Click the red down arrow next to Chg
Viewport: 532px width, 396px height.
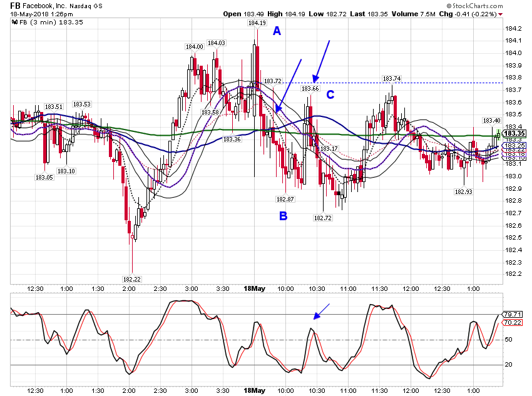click(501, 14)
